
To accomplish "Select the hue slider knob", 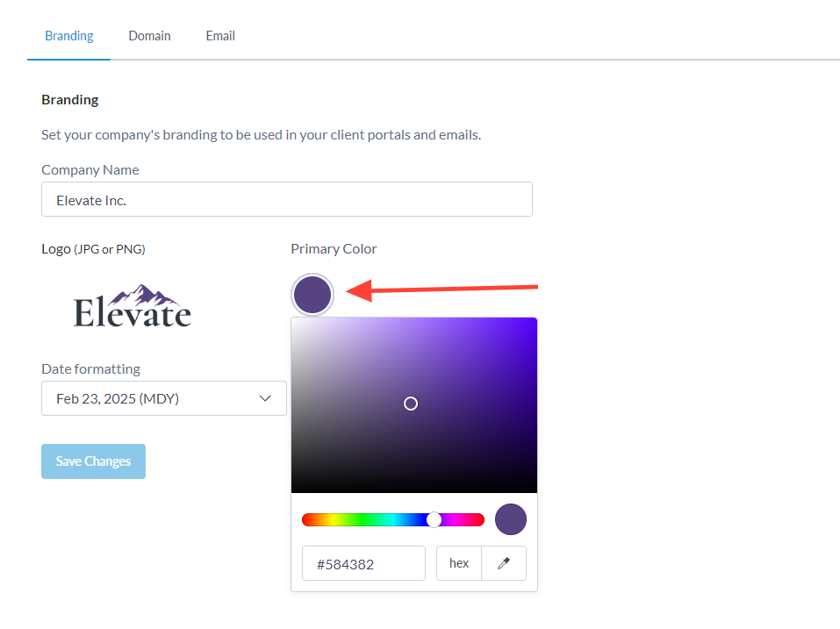I will (434, 518).
